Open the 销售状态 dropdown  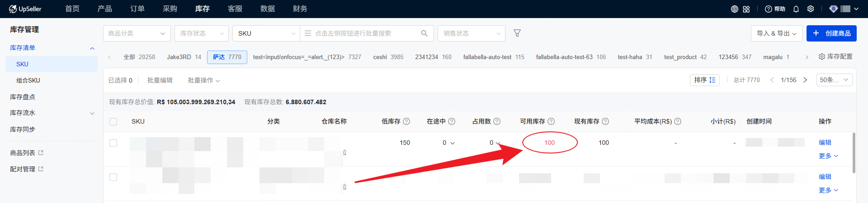click(471, 33)
